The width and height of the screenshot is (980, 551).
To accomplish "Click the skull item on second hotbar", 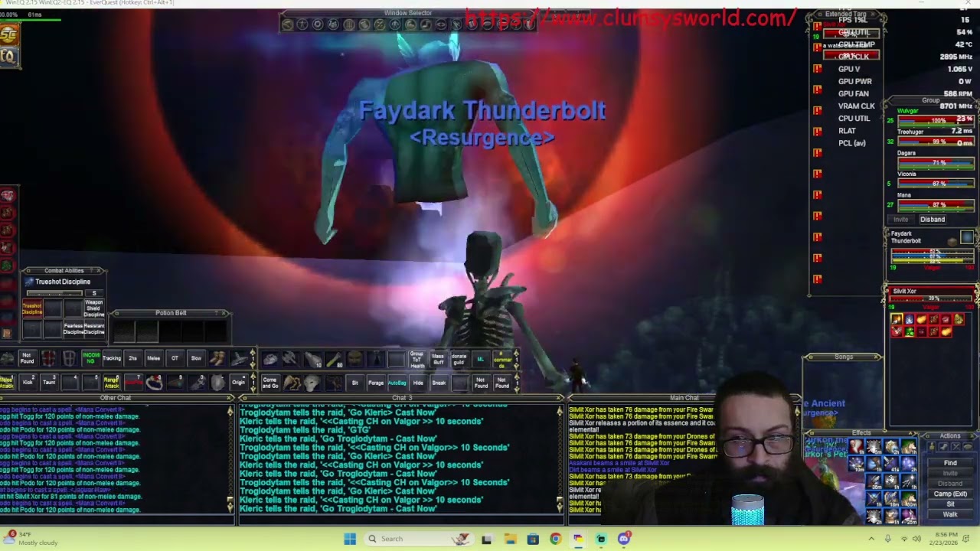I will (x=312, y=383).
